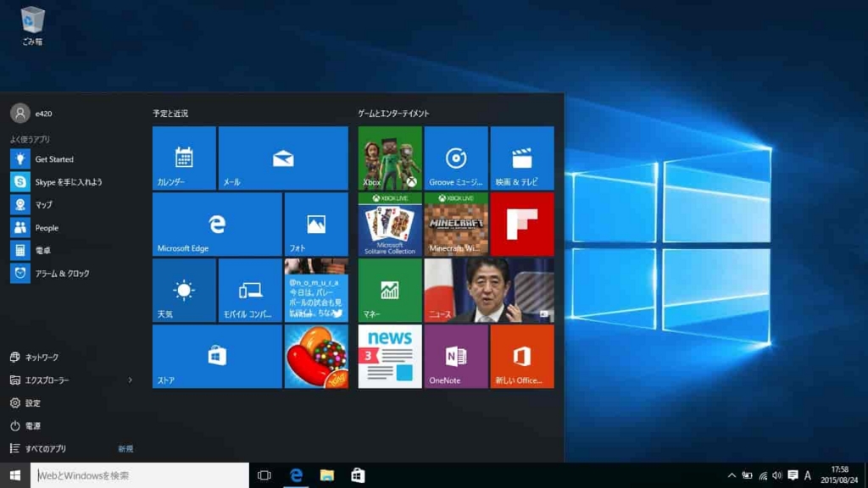Image resolution: width=868 pixels, height=488 pixels.
Task: Launch the Minecraft tile
Action: 456,224
